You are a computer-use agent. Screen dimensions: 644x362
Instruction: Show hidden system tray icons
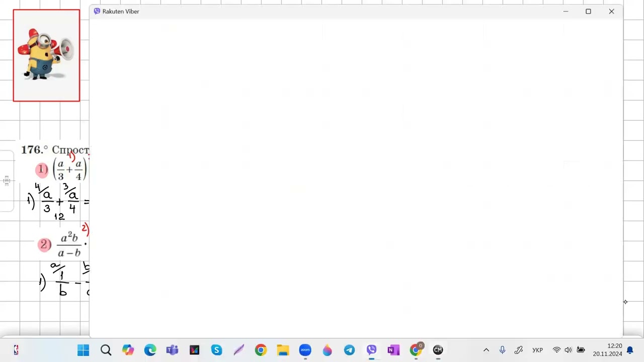486,350
